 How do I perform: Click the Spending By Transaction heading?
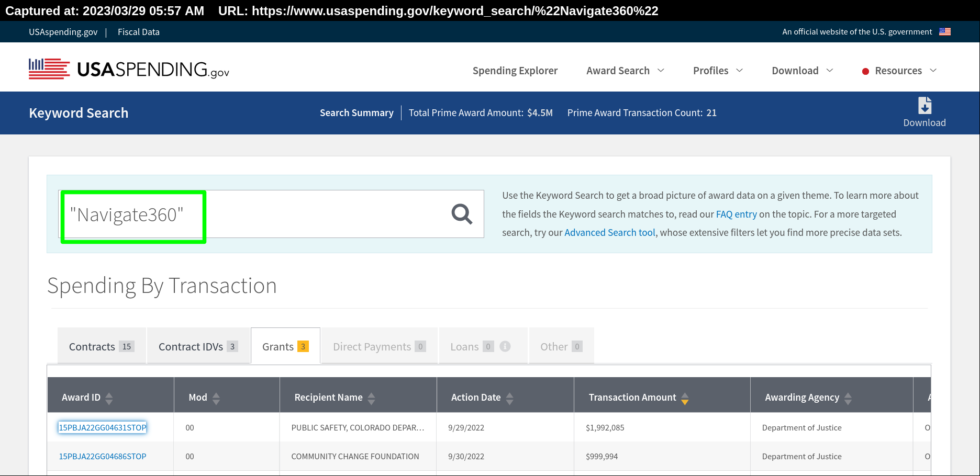(x=162, y=286)
